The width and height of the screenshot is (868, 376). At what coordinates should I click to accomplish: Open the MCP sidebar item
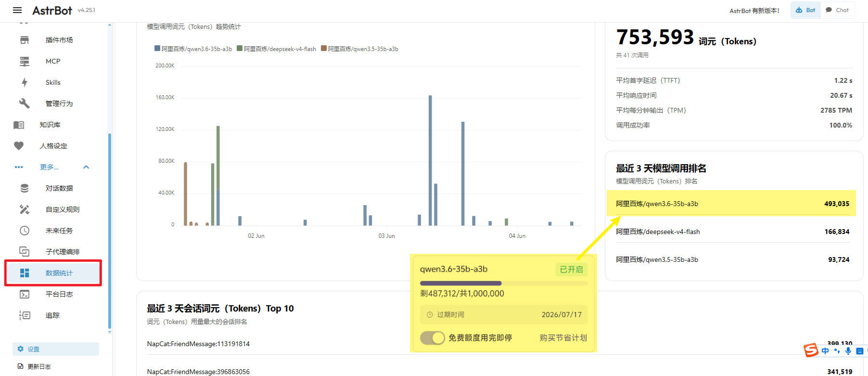tap(53, 61)
